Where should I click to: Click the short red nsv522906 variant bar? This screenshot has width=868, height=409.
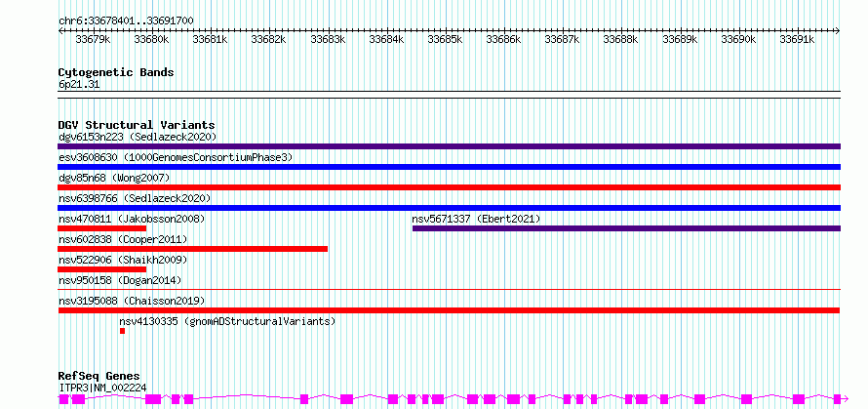coord(101,269)
